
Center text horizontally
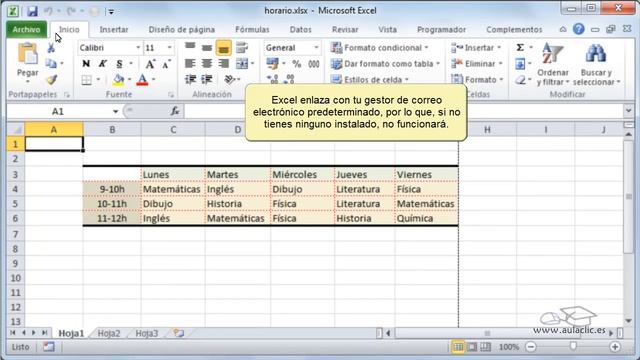207,64
